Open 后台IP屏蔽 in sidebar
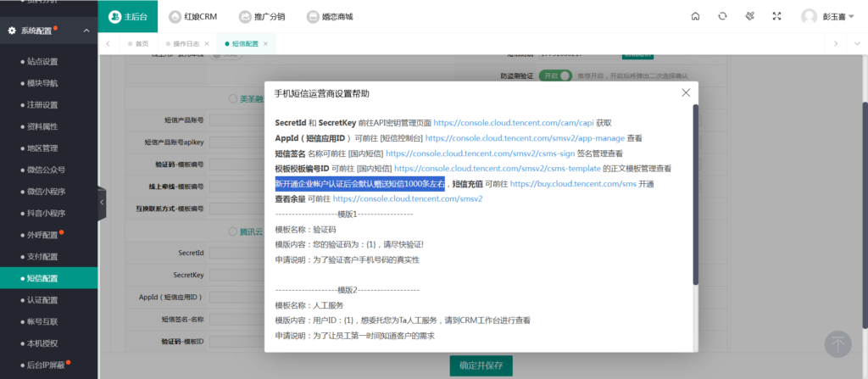The height and width of the screenshot is (379, 868). [47, 365]
